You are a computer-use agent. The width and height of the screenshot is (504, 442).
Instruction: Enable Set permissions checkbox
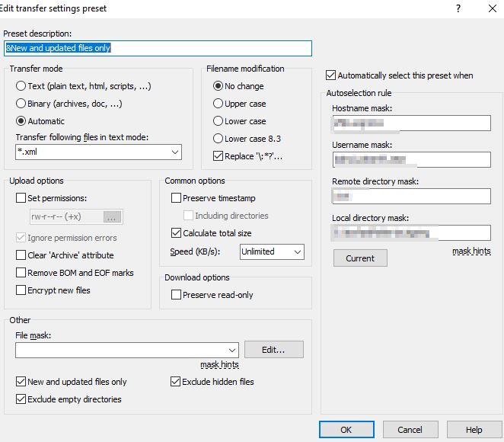pyautogui.click(x=21, y=198)
